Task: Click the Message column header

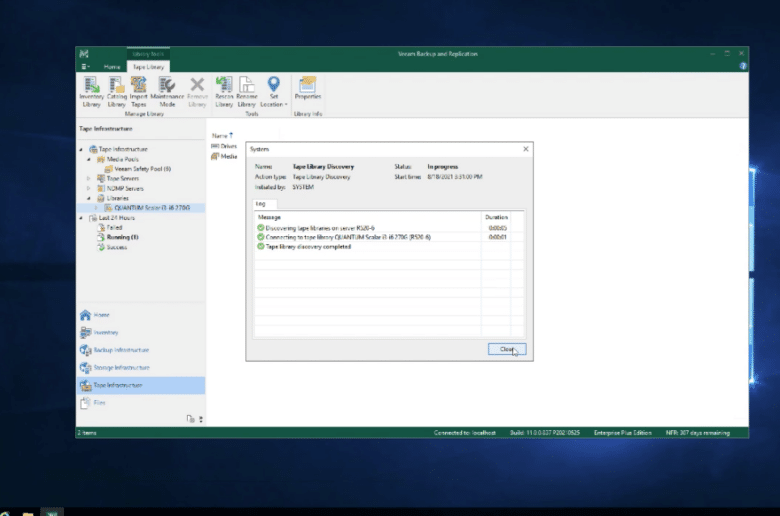Action: (x=368, y=217)
